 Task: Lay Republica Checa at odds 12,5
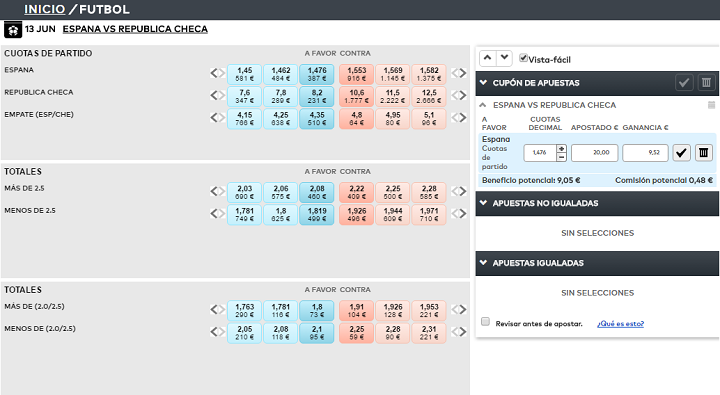point(429,96)
